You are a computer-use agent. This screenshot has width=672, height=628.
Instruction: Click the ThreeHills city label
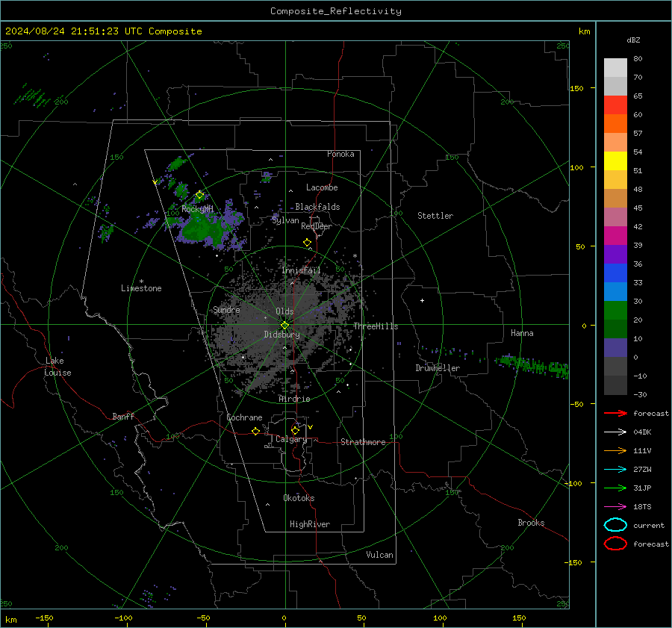[x=376, y=326]
